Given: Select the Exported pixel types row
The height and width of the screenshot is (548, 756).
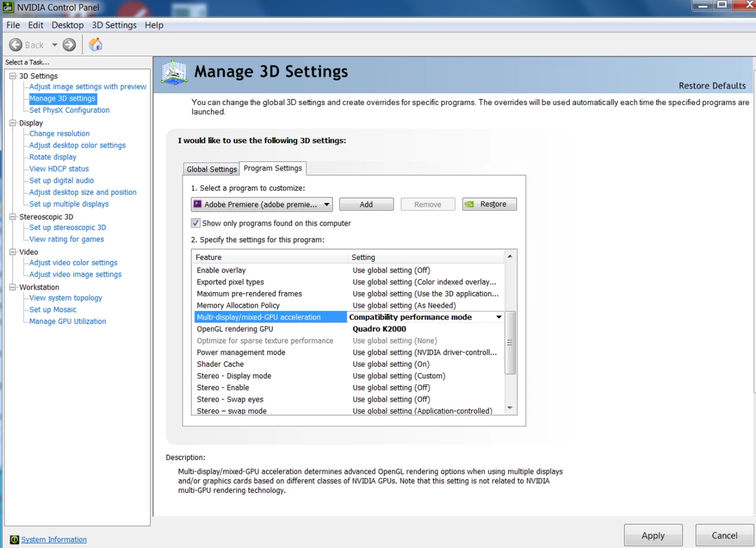Looking at the screenshot, I should coord(349,282).
